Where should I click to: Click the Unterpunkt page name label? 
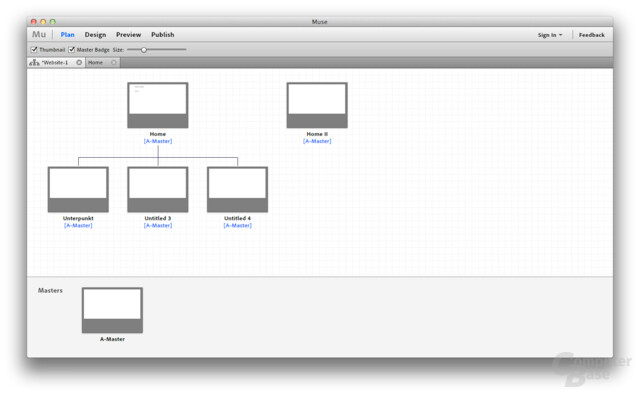pos(78,218)
